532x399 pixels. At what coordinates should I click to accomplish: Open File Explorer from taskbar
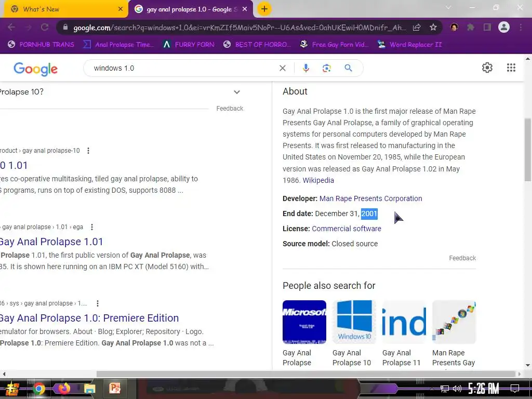pos(89,389)
